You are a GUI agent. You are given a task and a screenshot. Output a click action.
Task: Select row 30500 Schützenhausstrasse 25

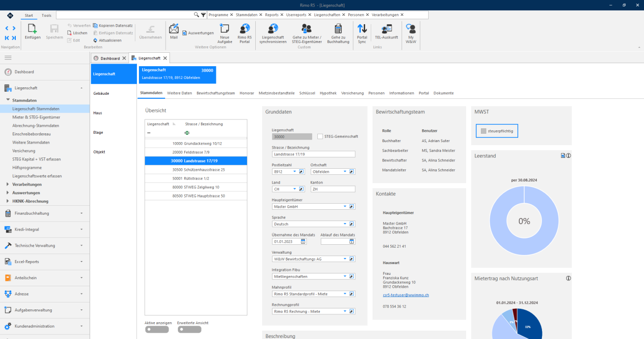pos(196,169)
